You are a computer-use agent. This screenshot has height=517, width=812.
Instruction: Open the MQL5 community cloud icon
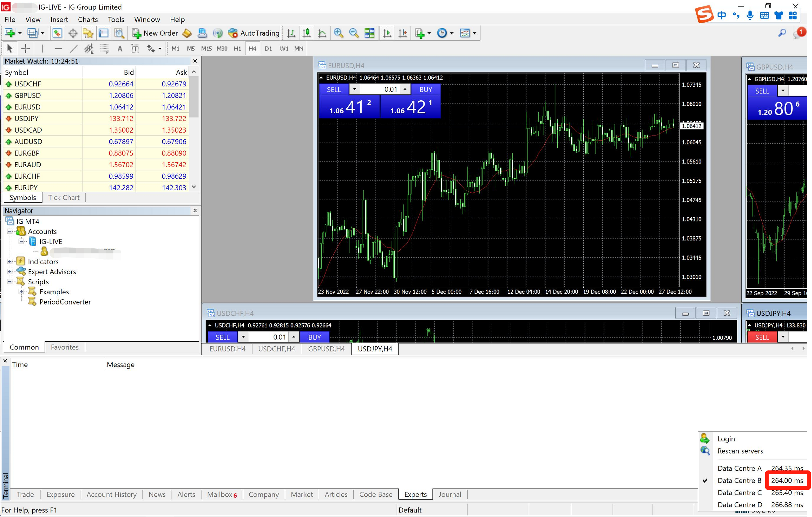(202, 33)
